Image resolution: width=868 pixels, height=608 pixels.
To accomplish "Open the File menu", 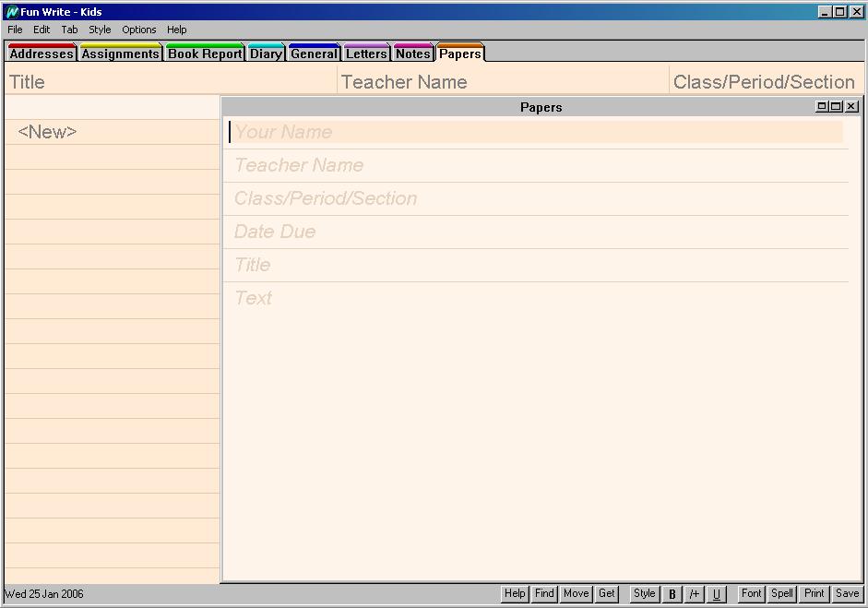I will tap(15, 30).
